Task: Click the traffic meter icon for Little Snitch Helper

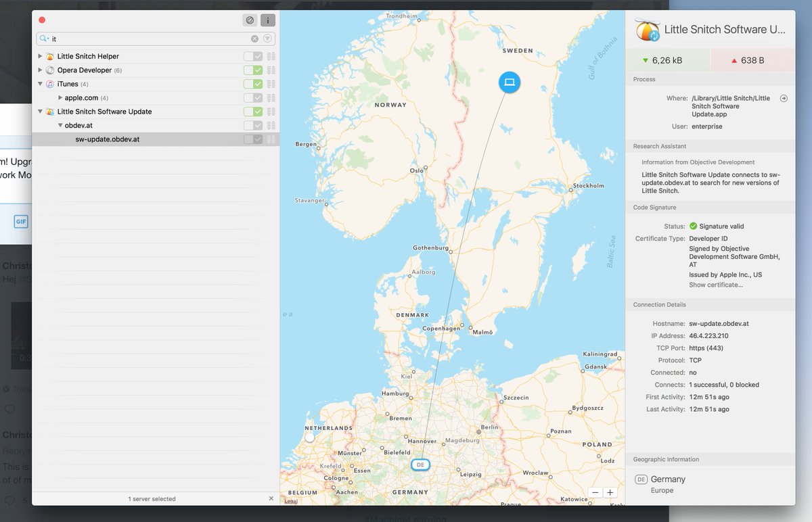Action: [x=271, y=56]
